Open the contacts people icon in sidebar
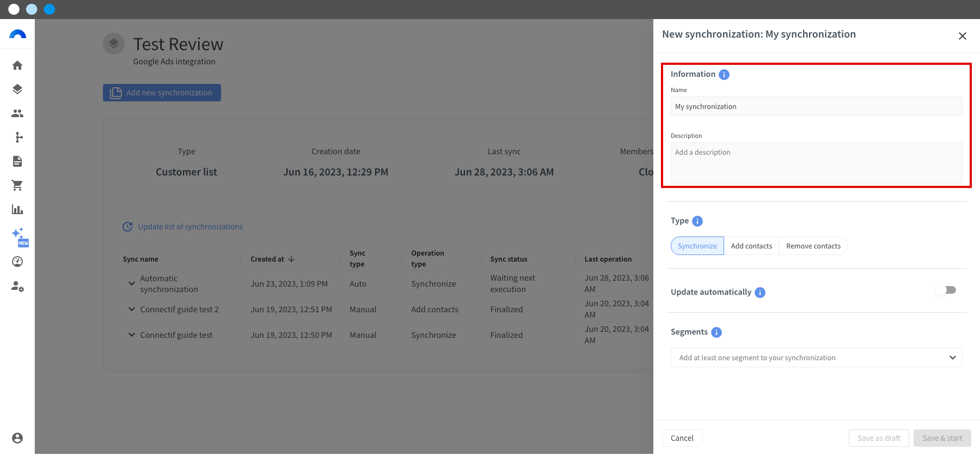Viewport: 980px width, 455px height. (x=17, y=113)
